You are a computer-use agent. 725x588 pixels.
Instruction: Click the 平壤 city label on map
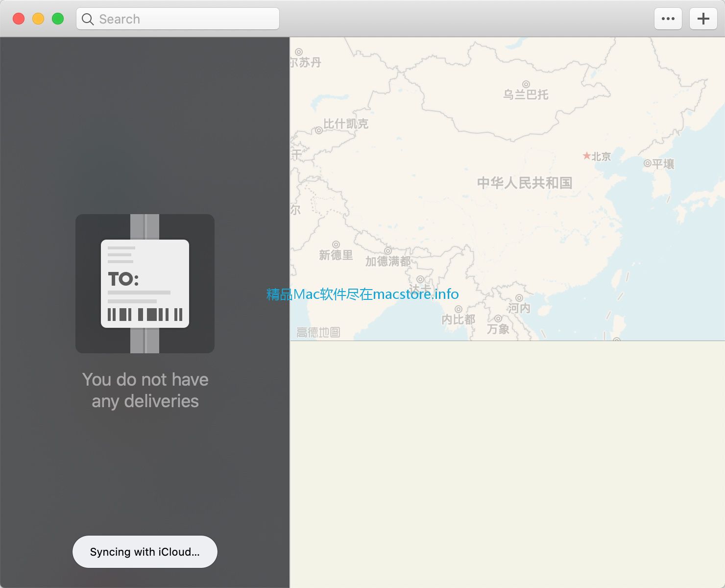(x=663, y=164)
